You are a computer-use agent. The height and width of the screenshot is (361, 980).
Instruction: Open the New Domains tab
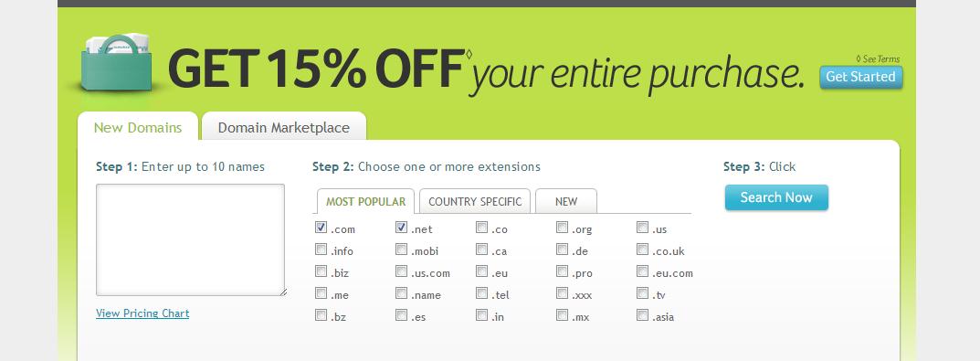point(138,127)
